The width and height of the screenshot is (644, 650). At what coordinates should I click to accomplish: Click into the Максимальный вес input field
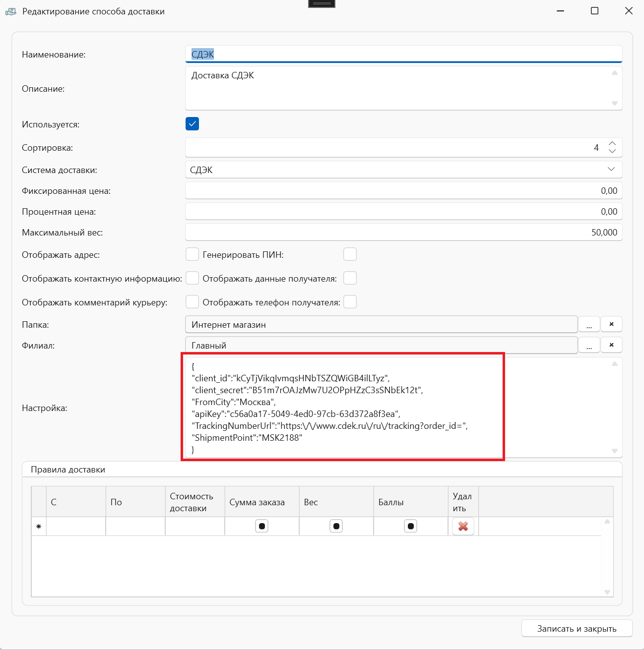[403, 233]
